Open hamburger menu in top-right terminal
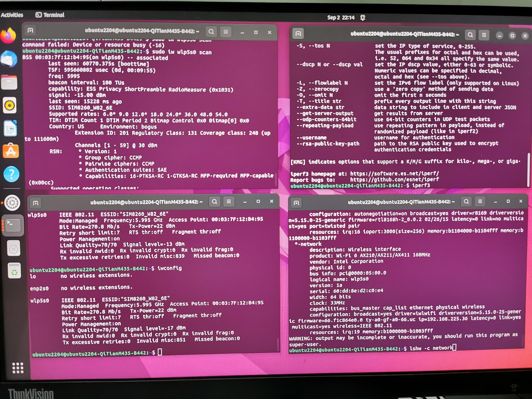Image resolution: width=532 pixels, height=399 pixels. (484, 35)
